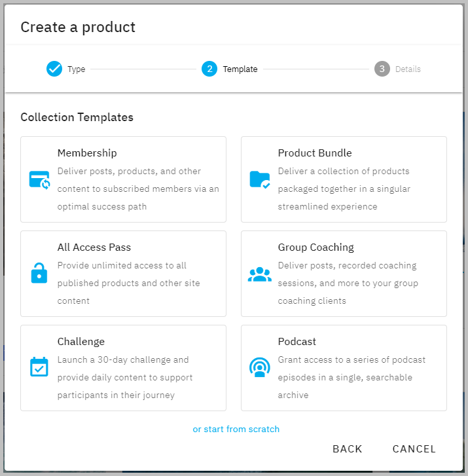Viewport: 468px width, 476px height.
Task: Go to the Type step label
Action: pyautogui.click(x=76, y=69)
